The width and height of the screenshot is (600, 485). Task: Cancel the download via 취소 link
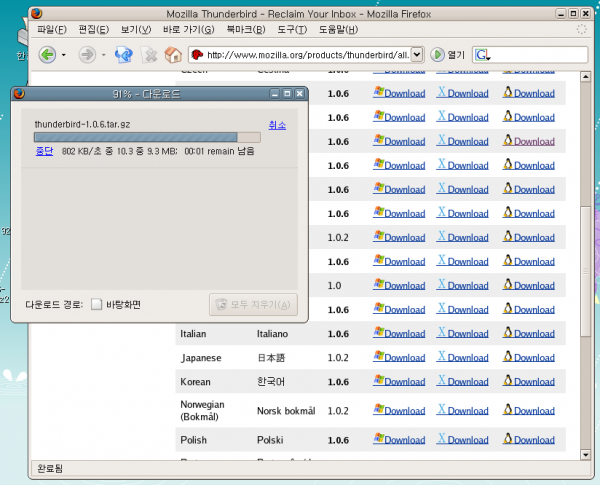277,125
